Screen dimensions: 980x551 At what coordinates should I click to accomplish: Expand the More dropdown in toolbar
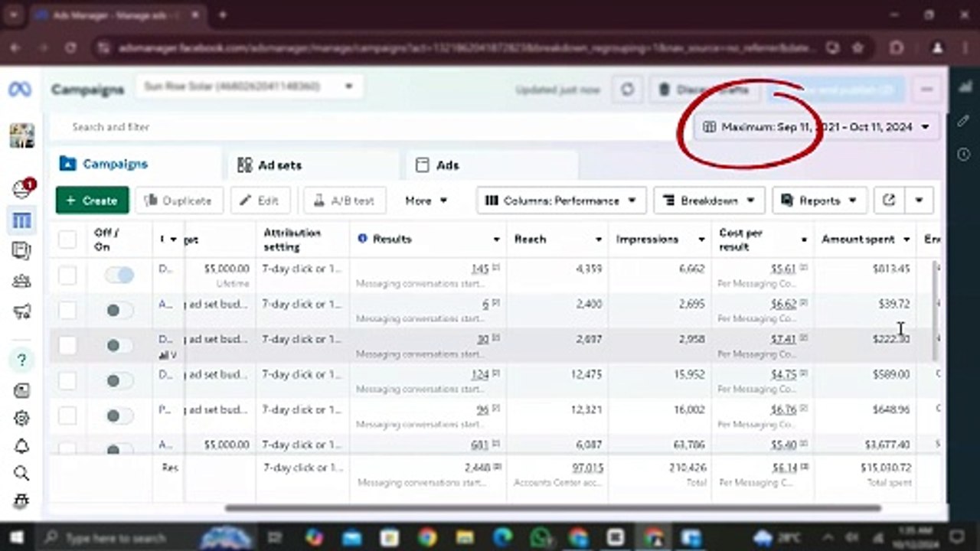click(x=426, y=201)
